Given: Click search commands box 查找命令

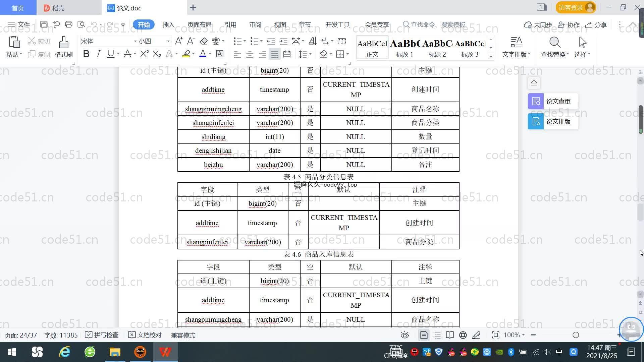Looking at the screenshot, I should 434,24.
